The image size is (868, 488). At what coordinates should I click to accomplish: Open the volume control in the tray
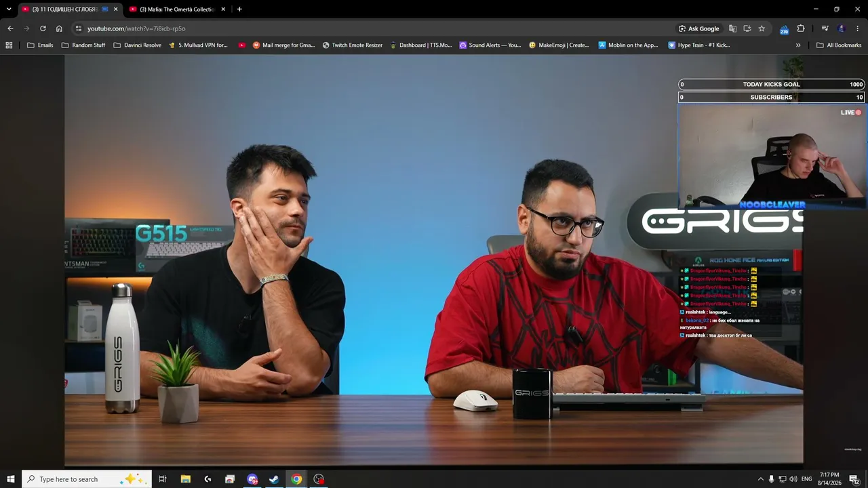point(793,479)
